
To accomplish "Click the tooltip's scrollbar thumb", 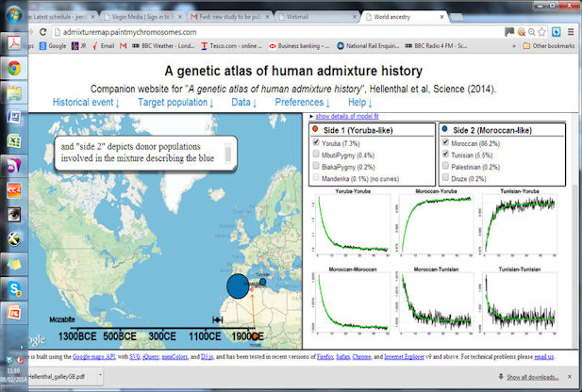I will pyautogui.click(x=228, y=155).
